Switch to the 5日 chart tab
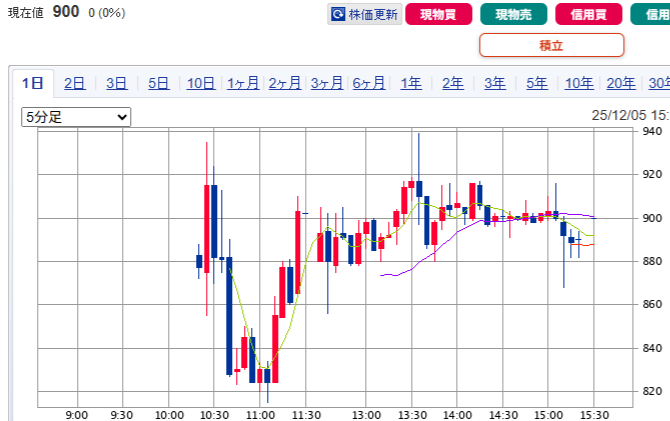 159,84
